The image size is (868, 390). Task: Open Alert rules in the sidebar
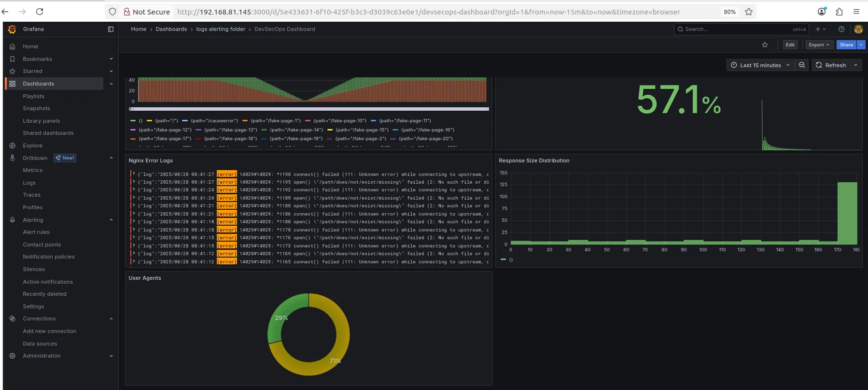(36, 232)
